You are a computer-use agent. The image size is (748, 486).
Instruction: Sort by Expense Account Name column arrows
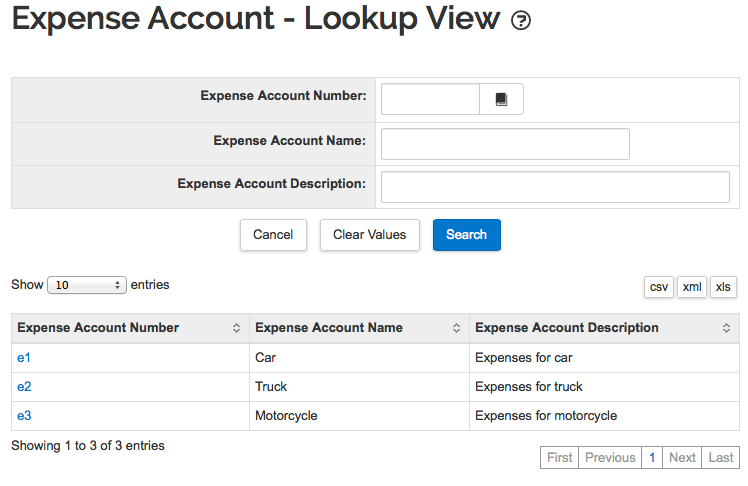coord(456,328)
